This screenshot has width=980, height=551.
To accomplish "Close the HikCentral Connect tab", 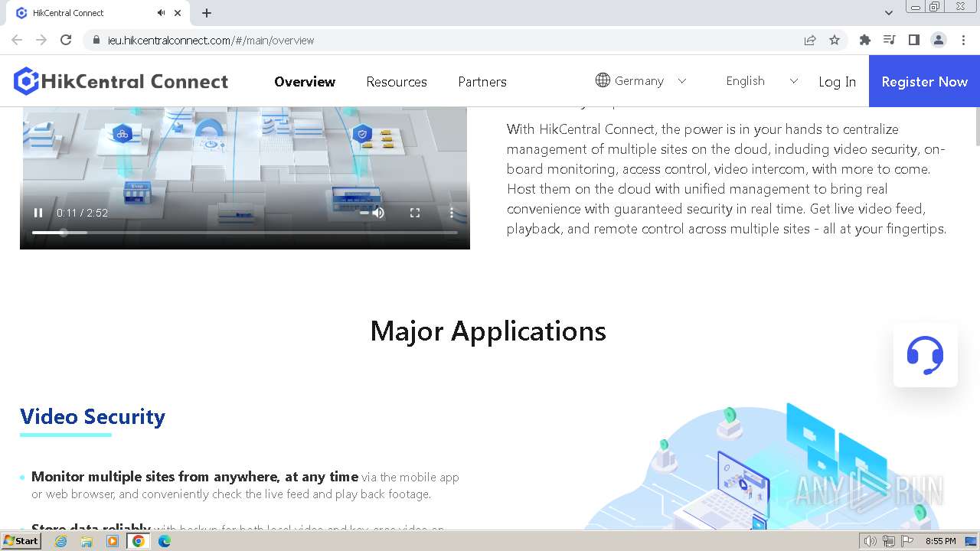I will [x=178, y=13].
